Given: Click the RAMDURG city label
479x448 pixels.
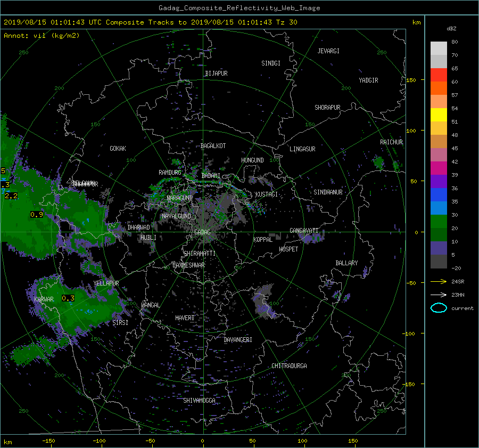Looking at the screenshot, I should pos(170,173).
